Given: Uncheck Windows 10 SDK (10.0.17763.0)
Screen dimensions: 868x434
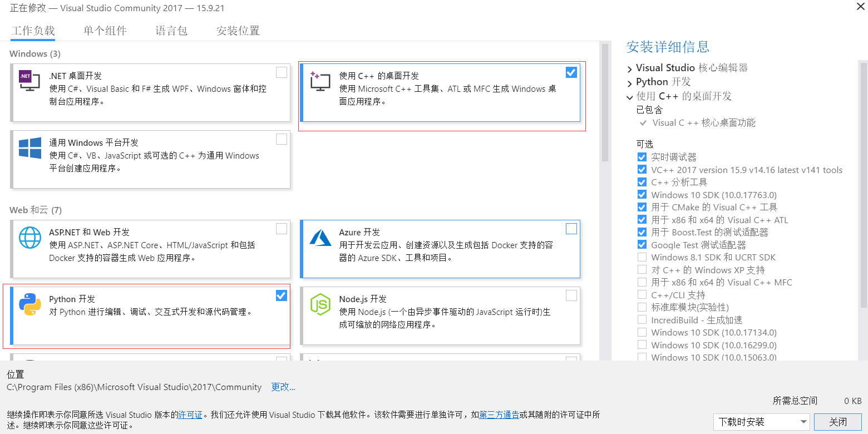Looking at the screenshot, I should pyautogui.click(x=642, y=195).
